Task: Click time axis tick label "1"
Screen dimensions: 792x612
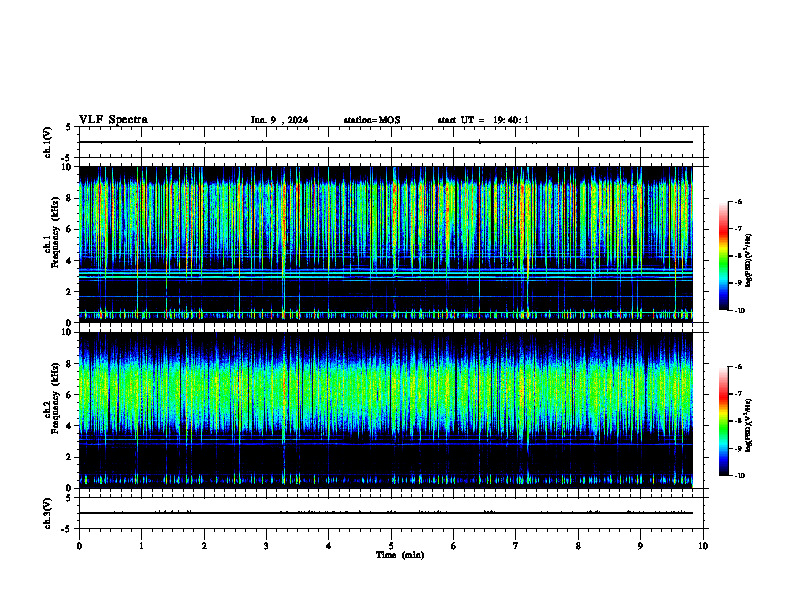Action: pos(141,546)
